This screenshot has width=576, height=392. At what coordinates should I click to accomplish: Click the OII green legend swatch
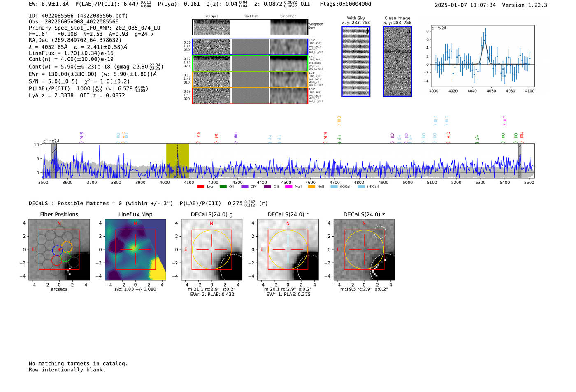[x=223, y=186]
